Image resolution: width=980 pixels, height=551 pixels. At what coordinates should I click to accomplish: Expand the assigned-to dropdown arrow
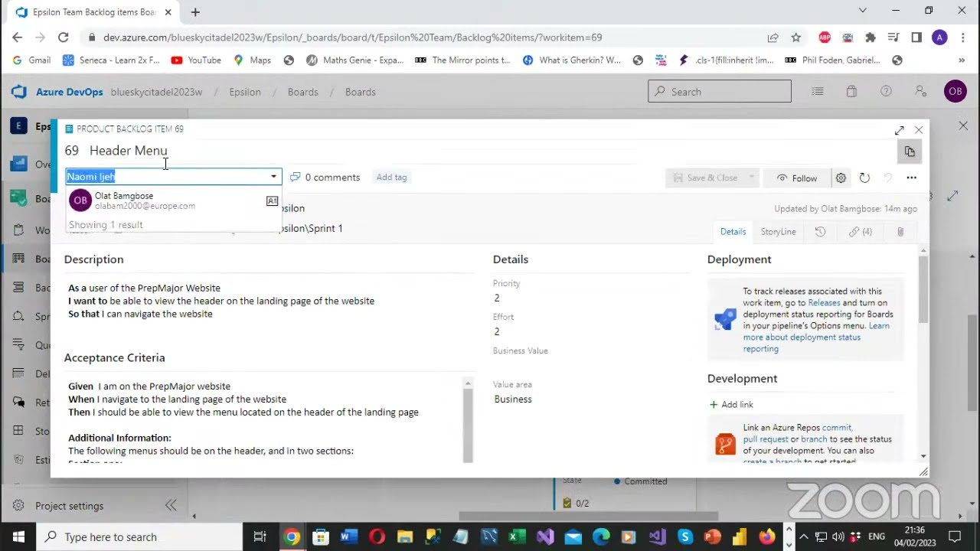[x=273, y=177]
